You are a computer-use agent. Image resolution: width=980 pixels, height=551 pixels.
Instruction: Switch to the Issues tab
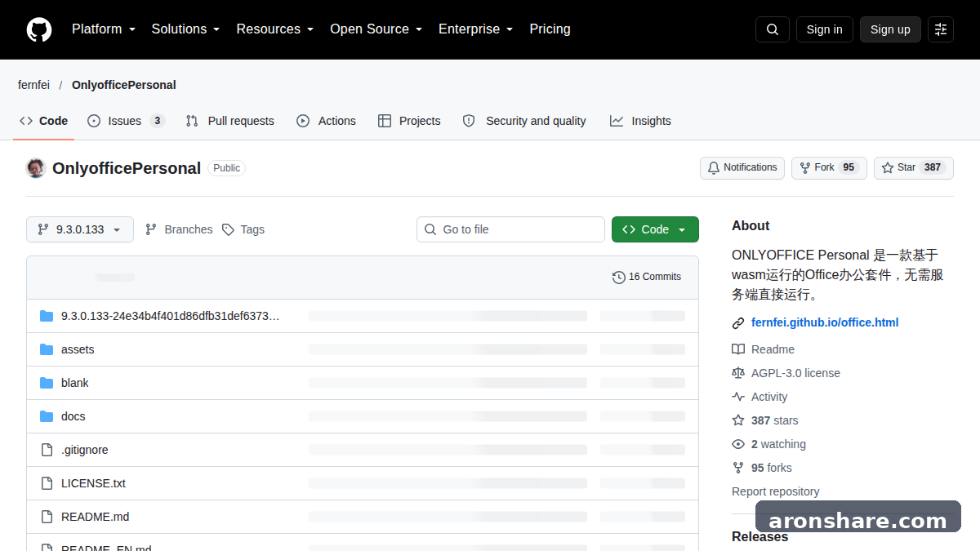tap(126, 121)
